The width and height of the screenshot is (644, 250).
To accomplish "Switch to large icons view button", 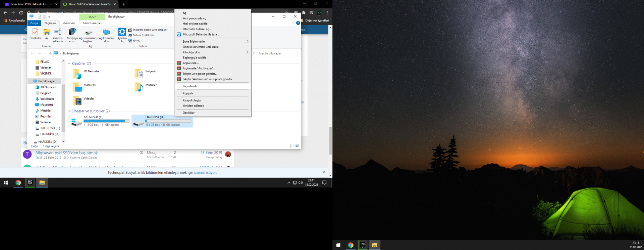I will pyautogui.click(x=297, y=146).
